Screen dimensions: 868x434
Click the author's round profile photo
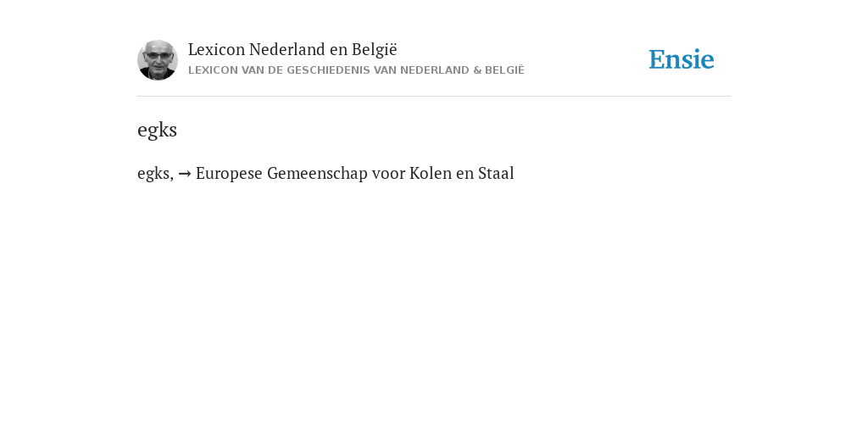(157, 60)
